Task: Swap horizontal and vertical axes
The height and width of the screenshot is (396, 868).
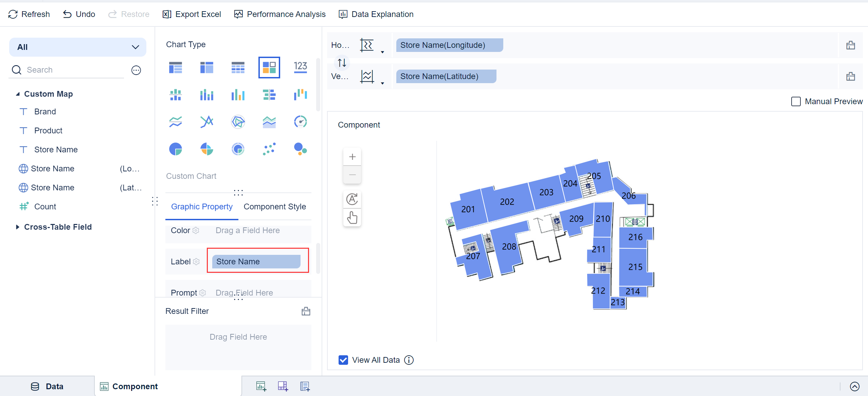Action: tap(342, 62)
